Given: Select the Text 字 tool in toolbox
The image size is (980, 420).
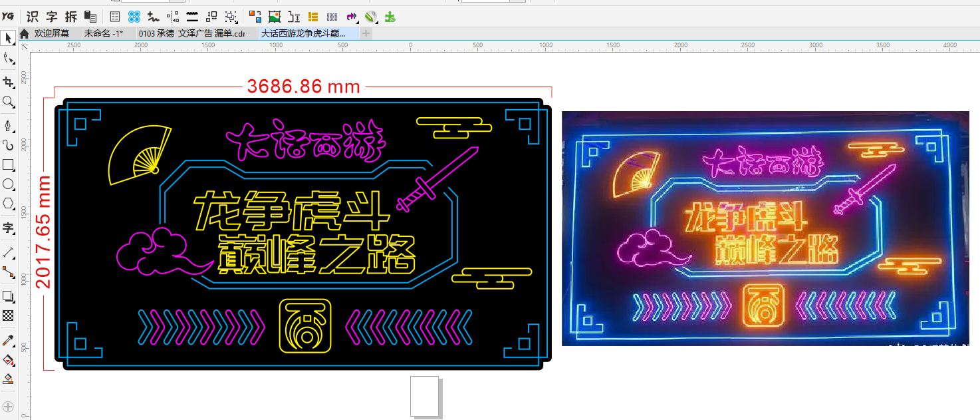Looking at the screenshot, I should (8, 228).
